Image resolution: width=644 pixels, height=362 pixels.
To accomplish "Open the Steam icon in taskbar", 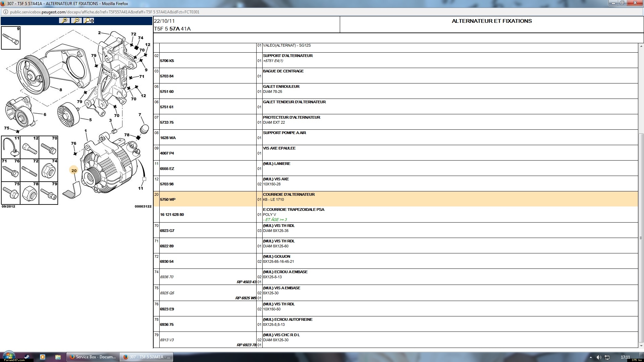I will [27, 357].
